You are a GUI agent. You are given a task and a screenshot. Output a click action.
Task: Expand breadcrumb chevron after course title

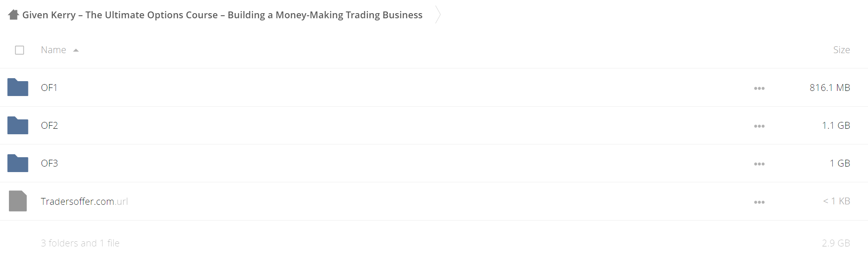438,15
